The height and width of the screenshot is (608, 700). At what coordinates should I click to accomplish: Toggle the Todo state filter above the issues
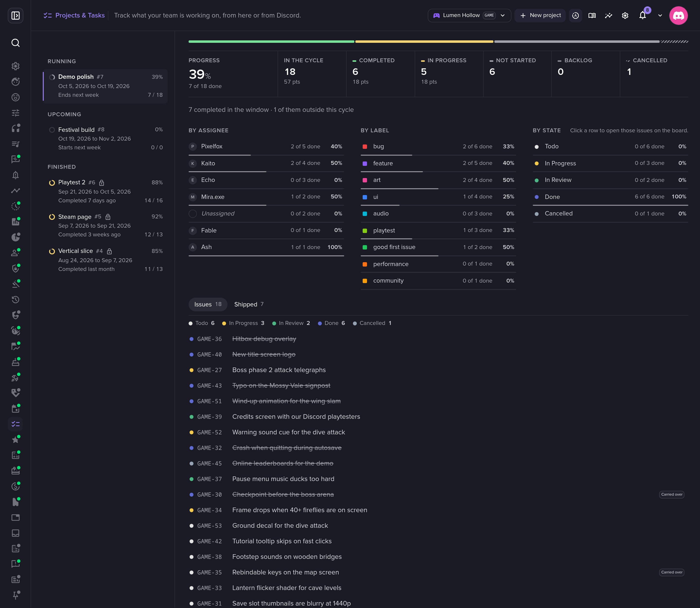tap(201, 323)
